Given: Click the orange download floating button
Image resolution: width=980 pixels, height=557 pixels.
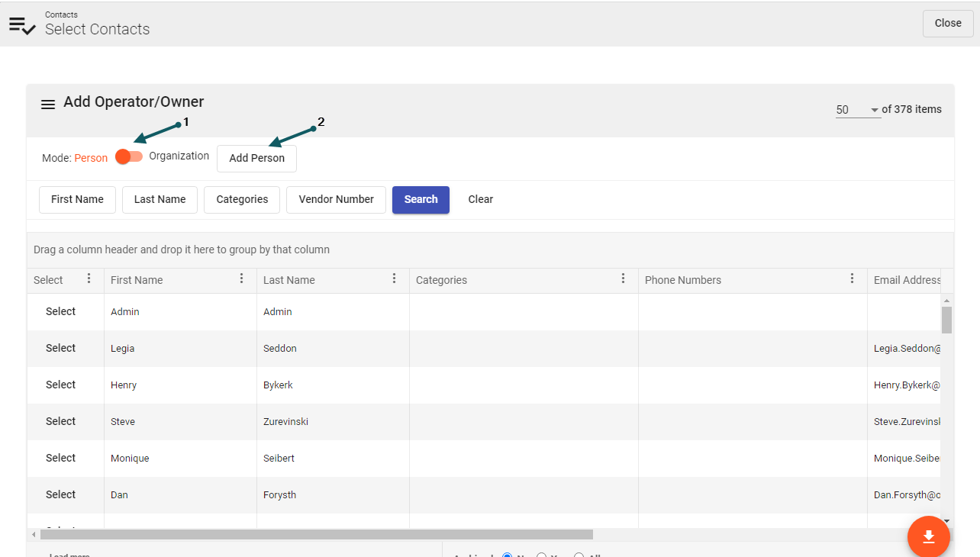Looking at the screenshot, I should point(928,536).
